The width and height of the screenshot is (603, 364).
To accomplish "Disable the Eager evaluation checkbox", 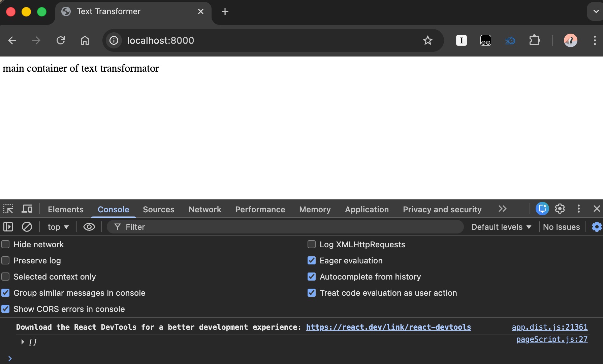I will point(312,261).
